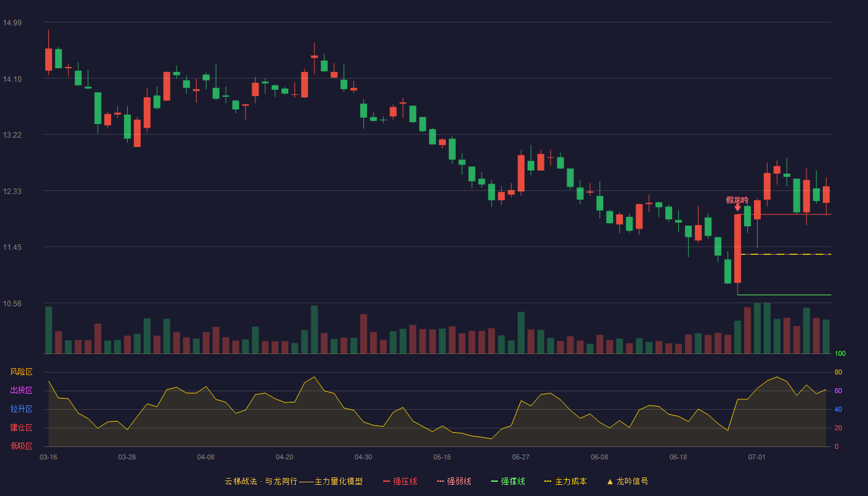This screenshot has height=496, width=868.
Task: Click the 05-27 date label
Action: (521, 457)
